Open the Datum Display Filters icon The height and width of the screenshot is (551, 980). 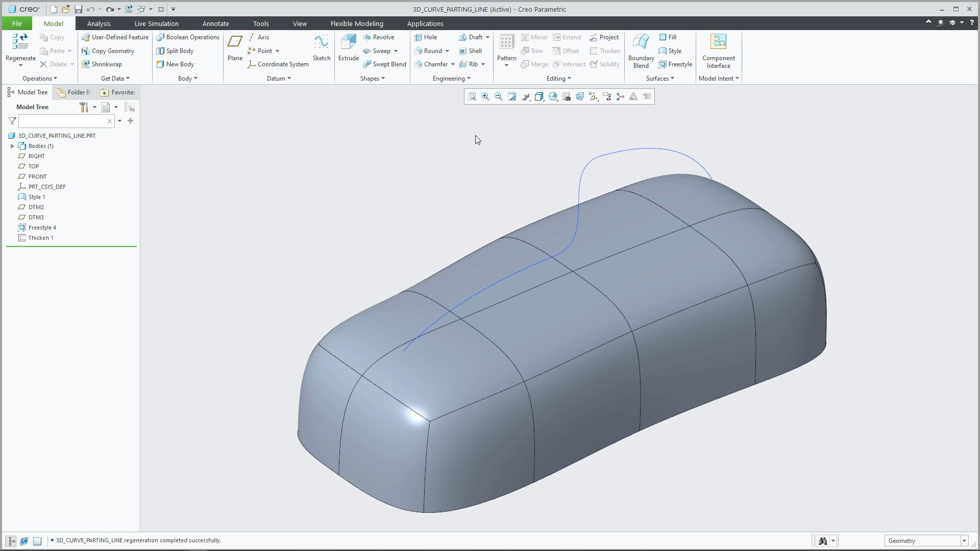[x=593, y=96]
